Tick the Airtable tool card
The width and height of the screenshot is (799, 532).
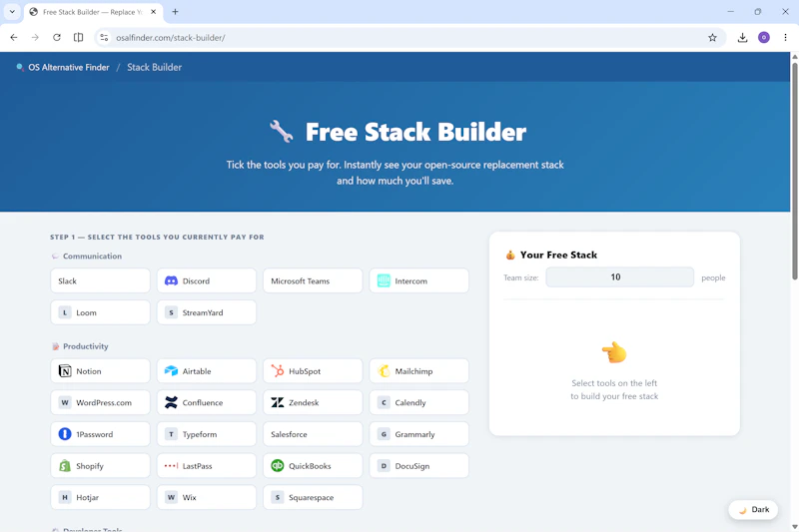click(x=207, y=371)
